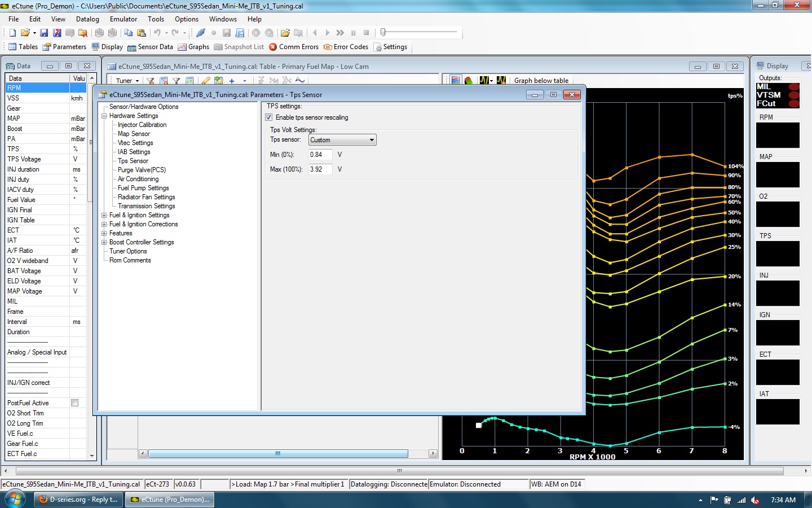
Task: Expand the Fuel & Ignition Settings node
Action: pos(104,215)
